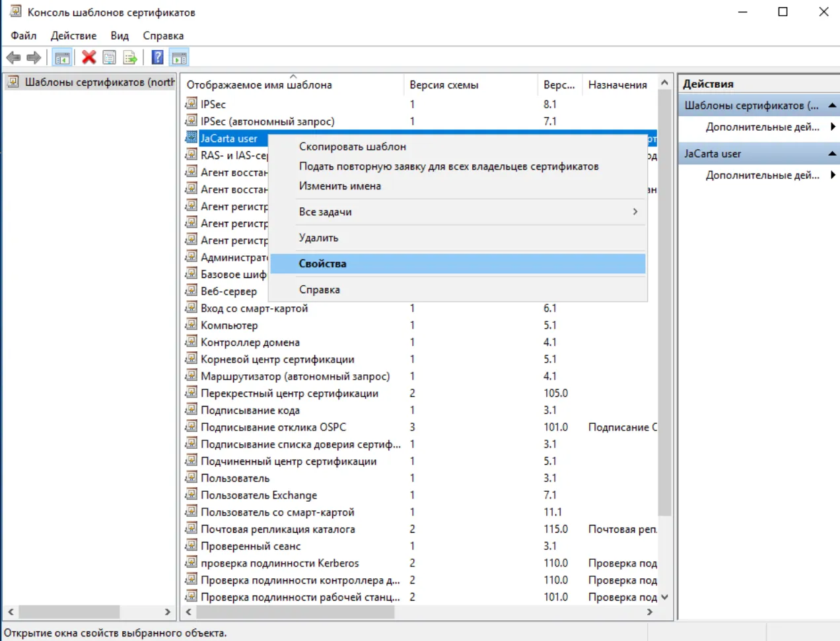Collapse the Шаблоны сертификатов actions section

[x=832, y=106]
